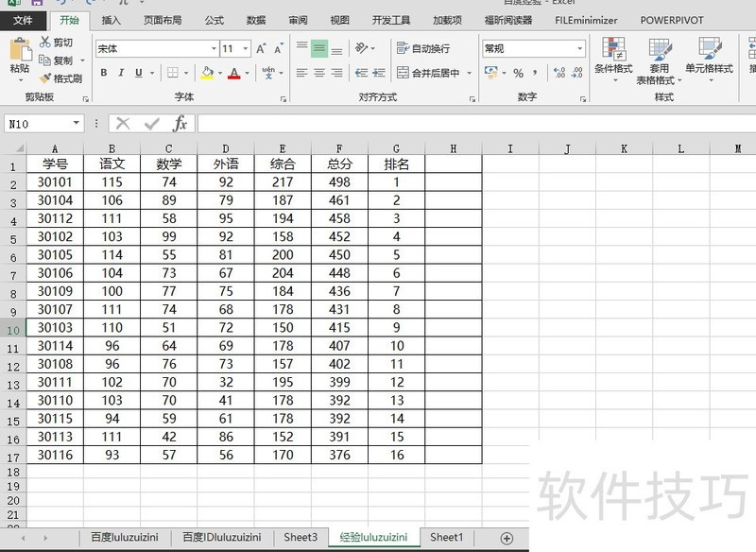Click the accounting number format icon
The height and width of the screenshot is (552, 756).
[x=490, y=73]
